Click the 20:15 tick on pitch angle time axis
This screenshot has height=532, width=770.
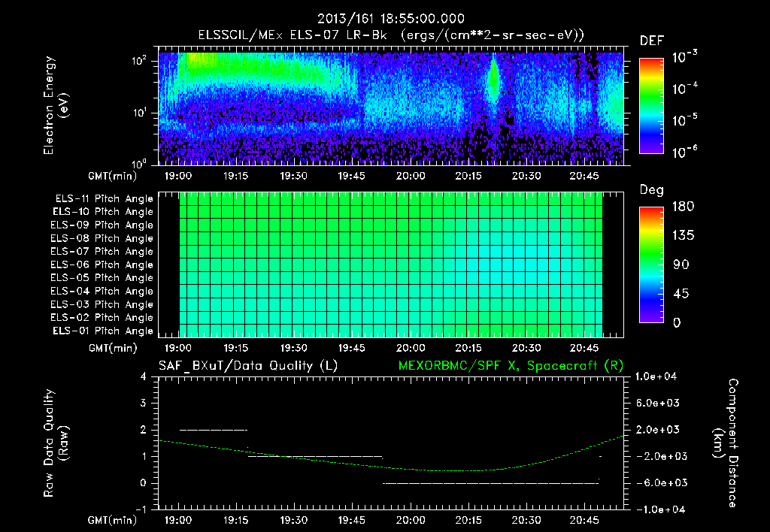[468, 349]
